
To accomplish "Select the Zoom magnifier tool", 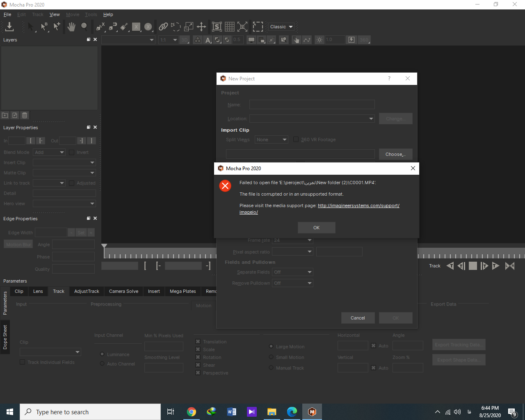I will (84, 27).
